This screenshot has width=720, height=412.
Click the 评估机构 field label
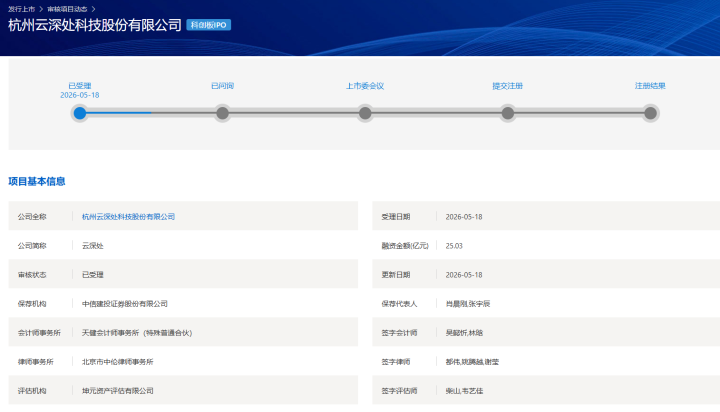tap(32, 391)
